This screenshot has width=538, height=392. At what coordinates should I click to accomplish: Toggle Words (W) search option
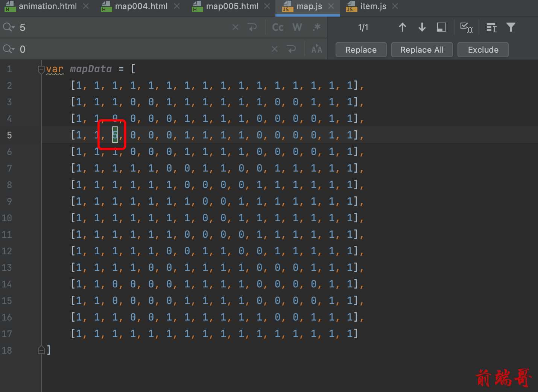click(x=297, y=27)
